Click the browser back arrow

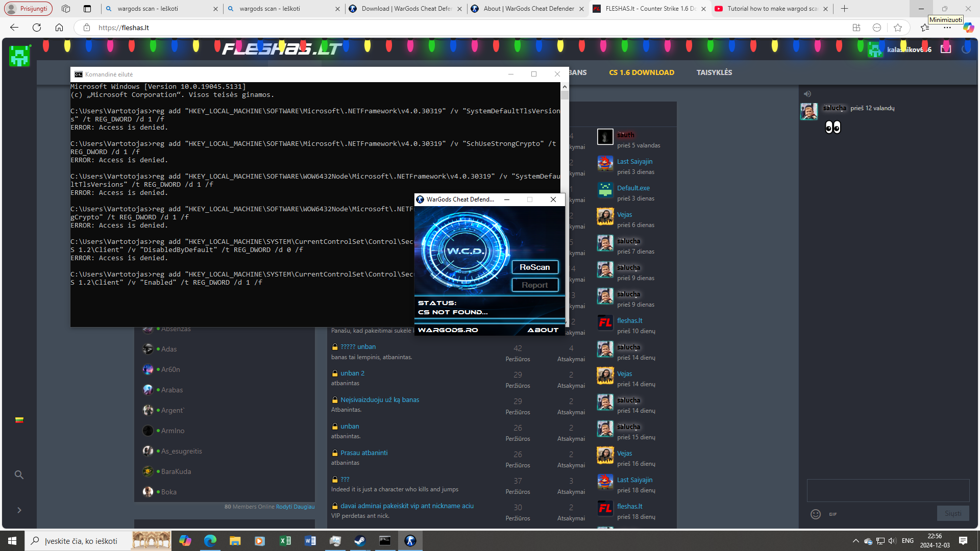[x=14, y=28]
